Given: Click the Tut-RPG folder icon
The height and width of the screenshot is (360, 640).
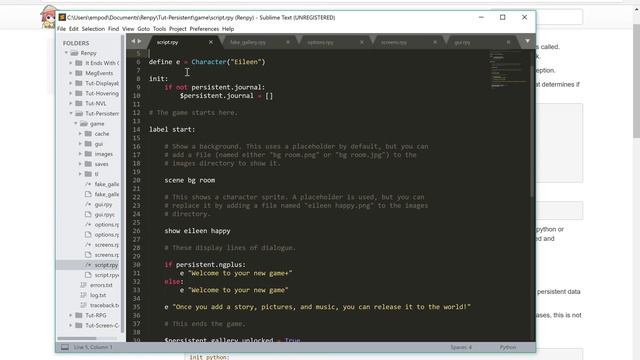Looking at the screenshot, I should click(x=79, y=316).
